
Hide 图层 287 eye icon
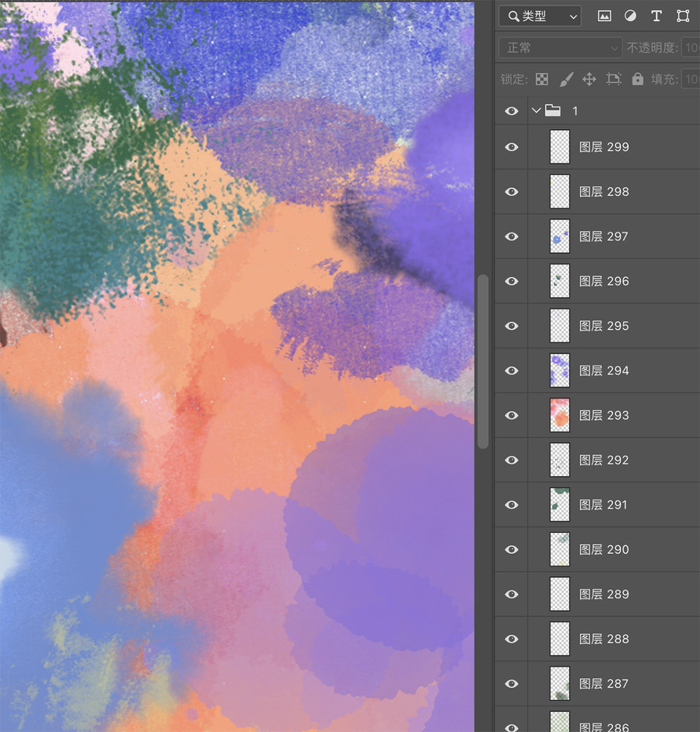tap(512, 684)
